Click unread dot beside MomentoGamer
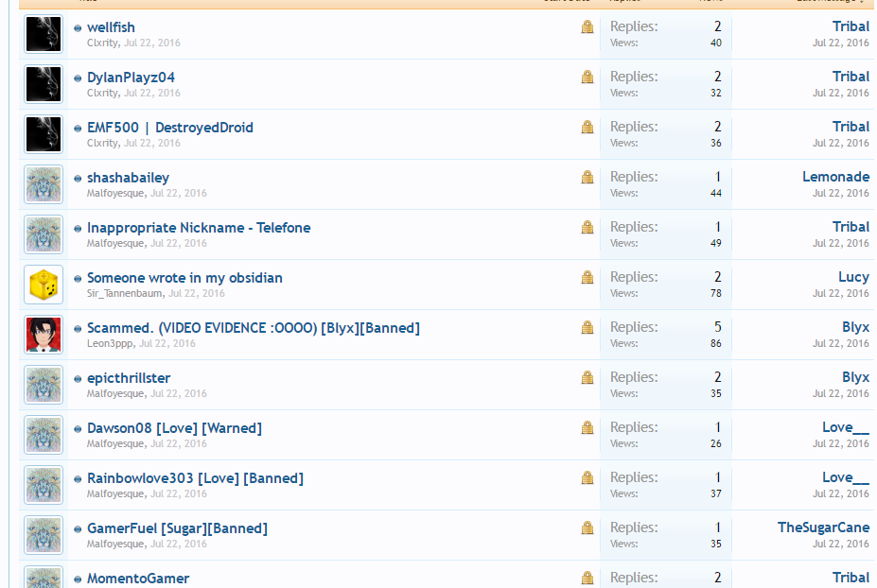Image resolution: width=877 pixels, height=588 pixels. [x=78, y=579]
